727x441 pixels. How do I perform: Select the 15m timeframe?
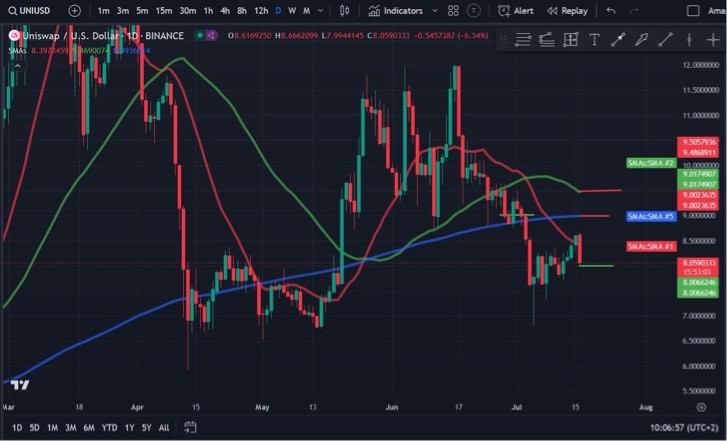(163, 11)
